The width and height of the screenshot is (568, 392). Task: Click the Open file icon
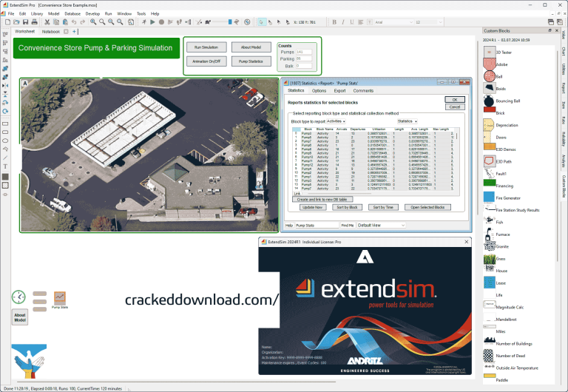pyautogui.click(x=16, y=22)
